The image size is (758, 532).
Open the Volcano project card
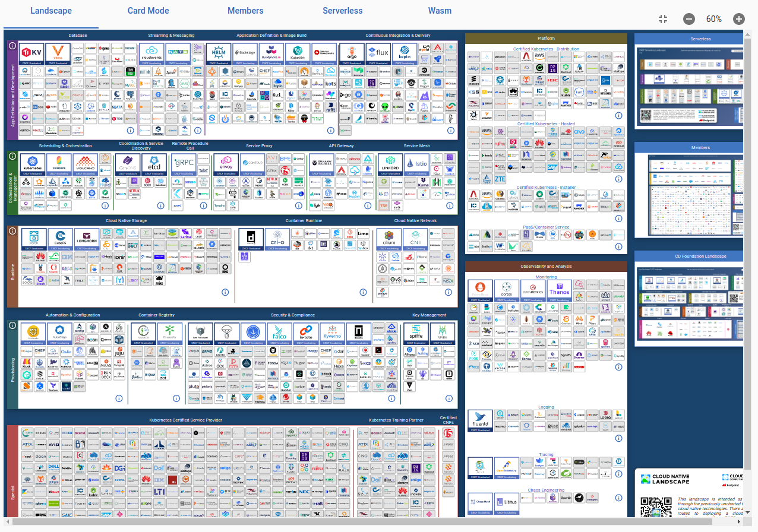click(x=84, y=164)
